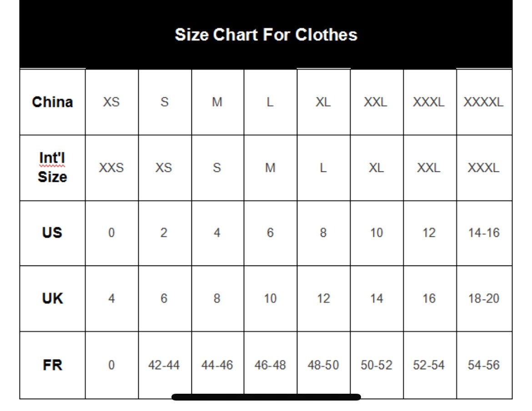Select the China row header
Screen dimensions: 532x411
(52, 102)
